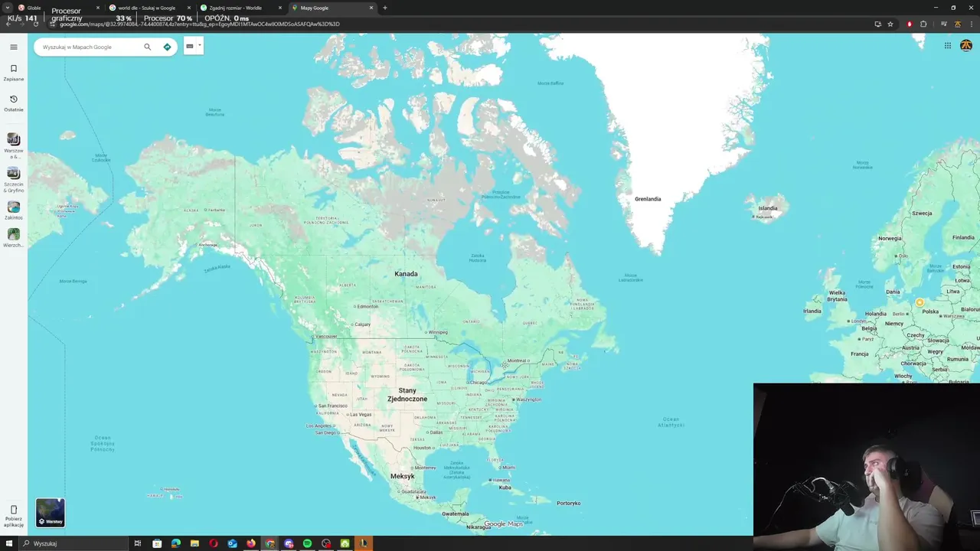Click the Vancouver city label
This screenshot has width=980, height=551.
click(325, 337)
